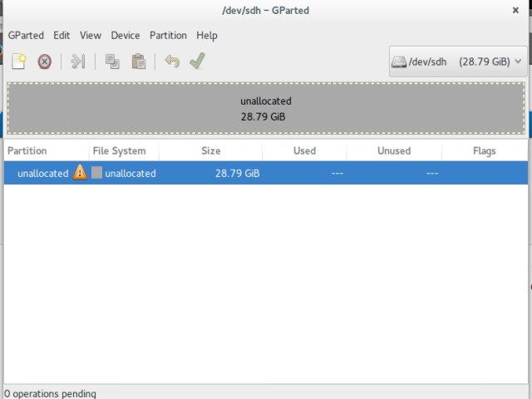
Task: Click the New partition toolbar icon
Action: click(19, 61)
